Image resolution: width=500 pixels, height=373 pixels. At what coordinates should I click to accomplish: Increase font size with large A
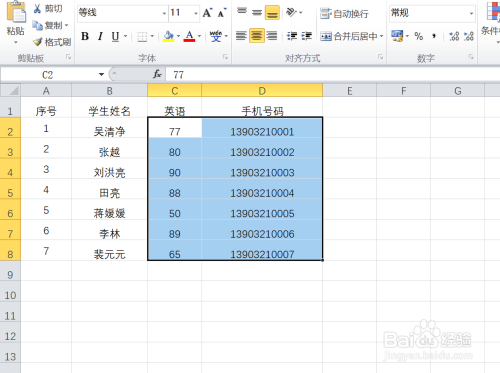click(x=207, y=13)
